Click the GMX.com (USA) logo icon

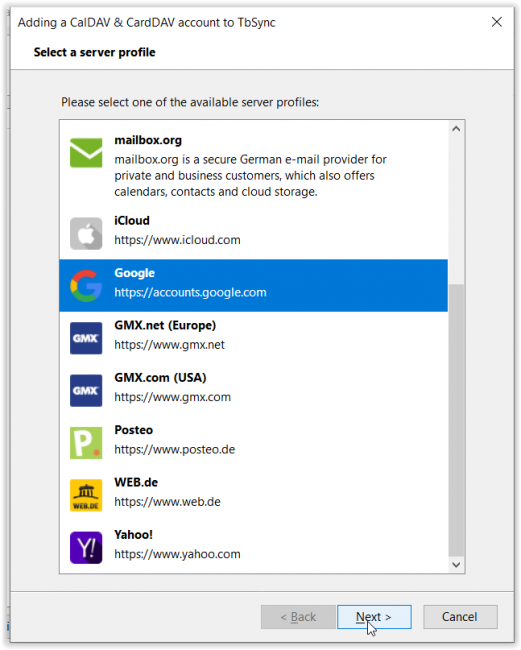tap(86, 390)
